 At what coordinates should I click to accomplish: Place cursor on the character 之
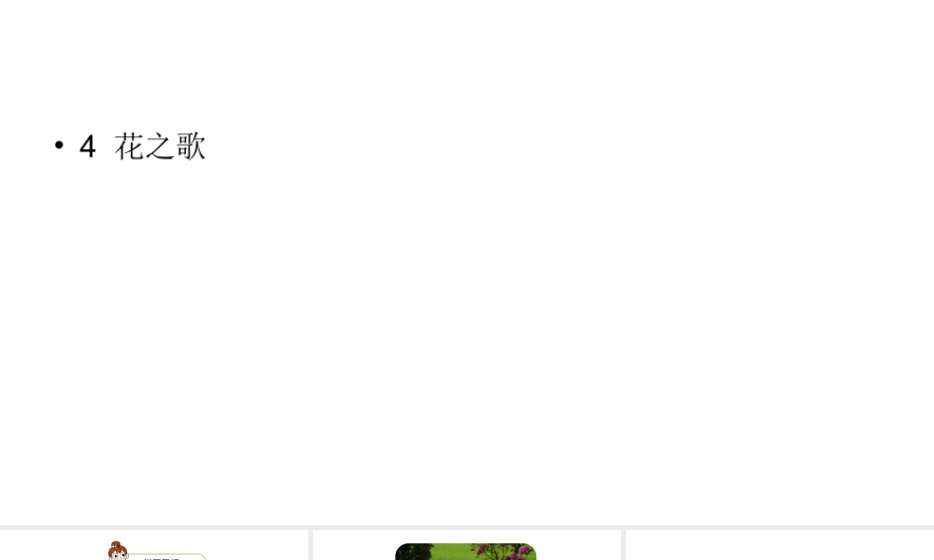tap(161, 147)
